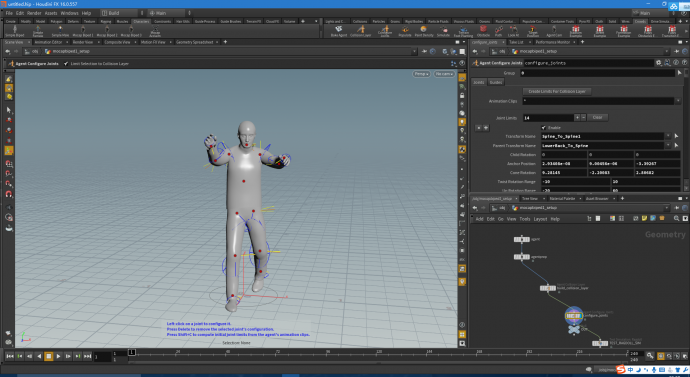
Task: Open the Render menu
Action: (x=34, y=13)
